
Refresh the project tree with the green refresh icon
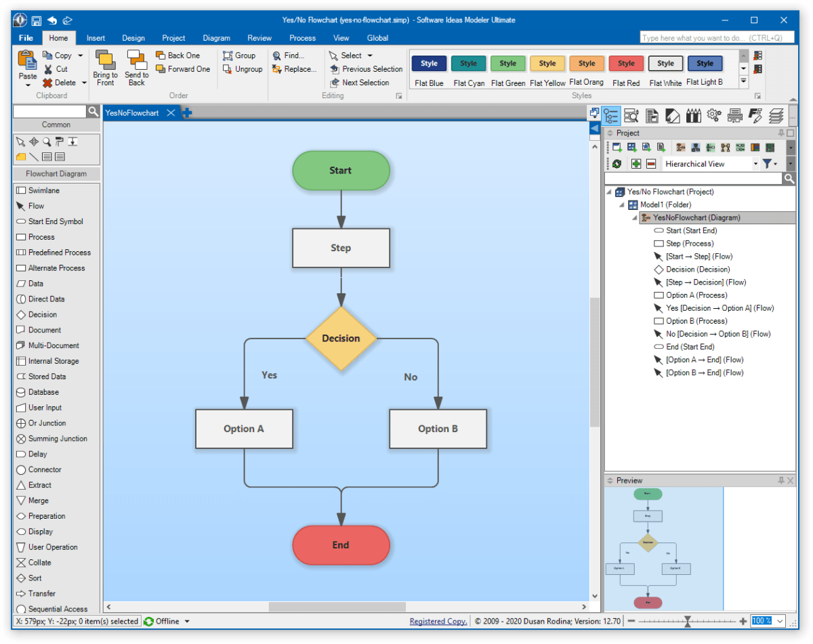tap(617, 163)
